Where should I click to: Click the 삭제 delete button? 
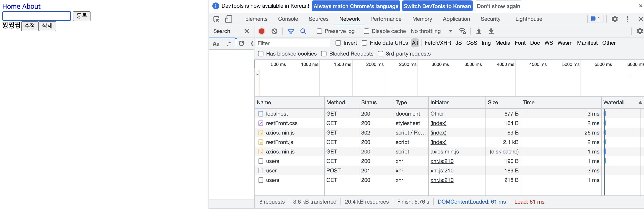click(47, 26)
